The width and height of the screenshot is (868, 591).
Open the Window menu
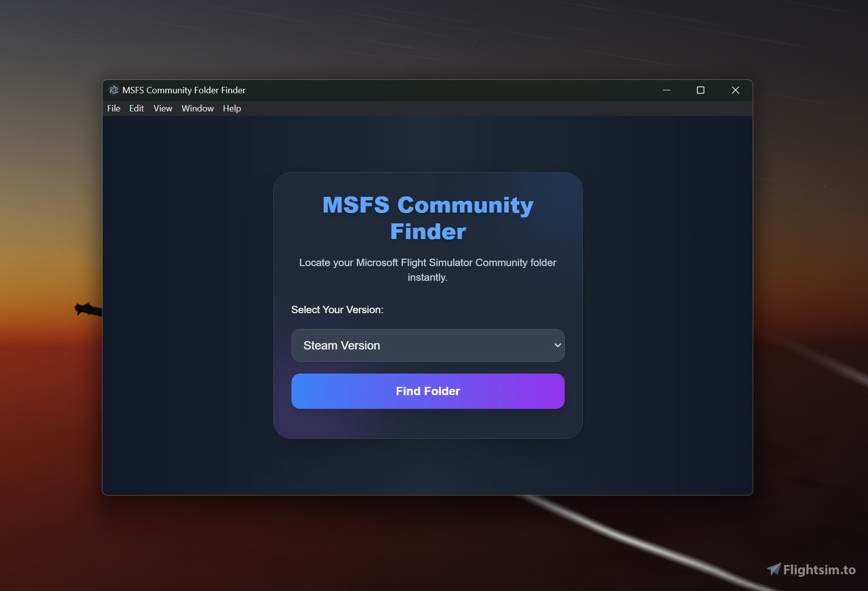197,108
